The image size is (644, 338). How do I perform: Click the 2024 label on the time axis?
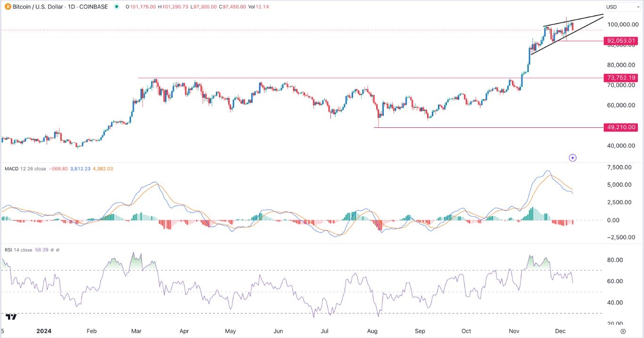44,331
